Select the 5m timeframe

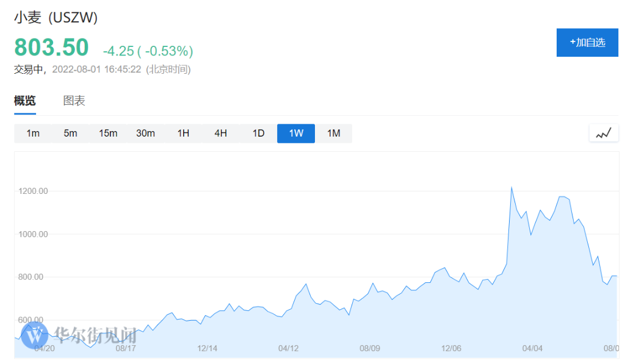(71, 133)
